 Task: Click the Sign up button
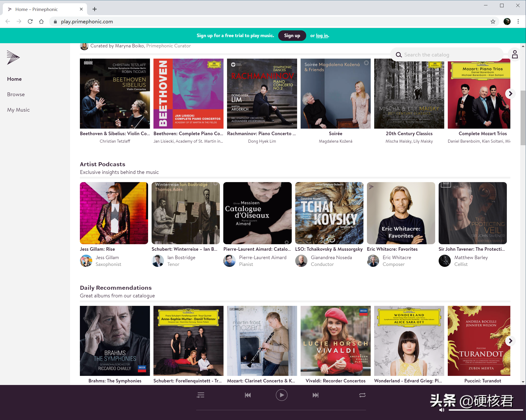(292, 36)
